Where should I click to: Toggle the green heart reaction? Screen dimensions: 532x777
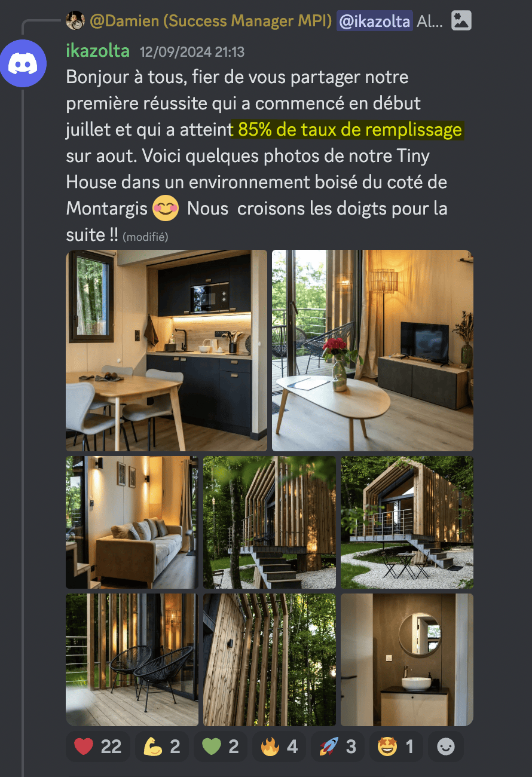pos(220,746)
